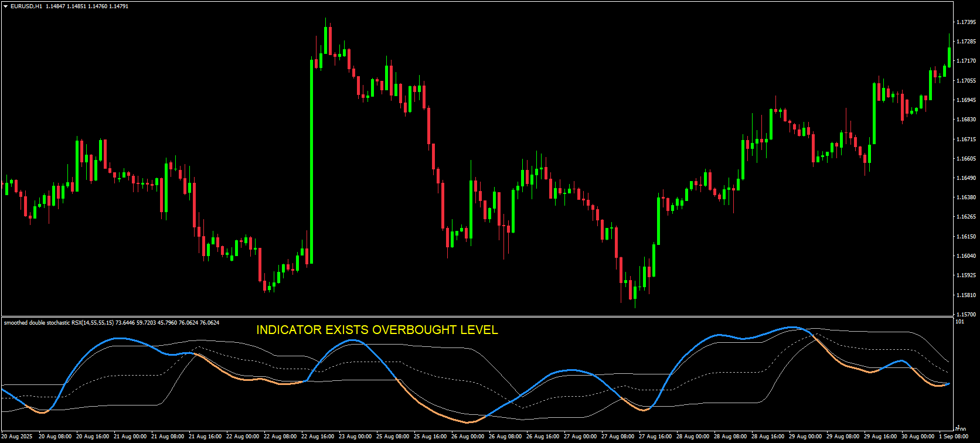Click the 1.16605 price axis label
Image resolution: width=980 pixels, height=443 pixels.
pyautogui.click(x=966, y=159)
